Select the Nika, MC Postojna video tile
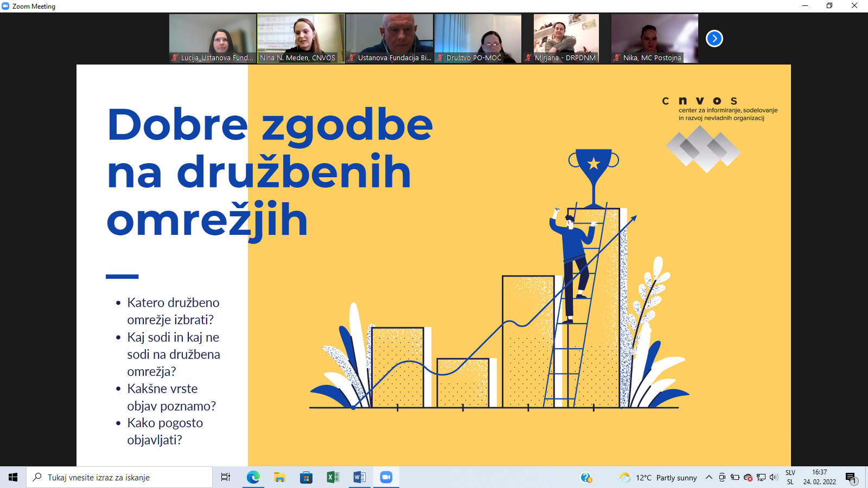 654,38
